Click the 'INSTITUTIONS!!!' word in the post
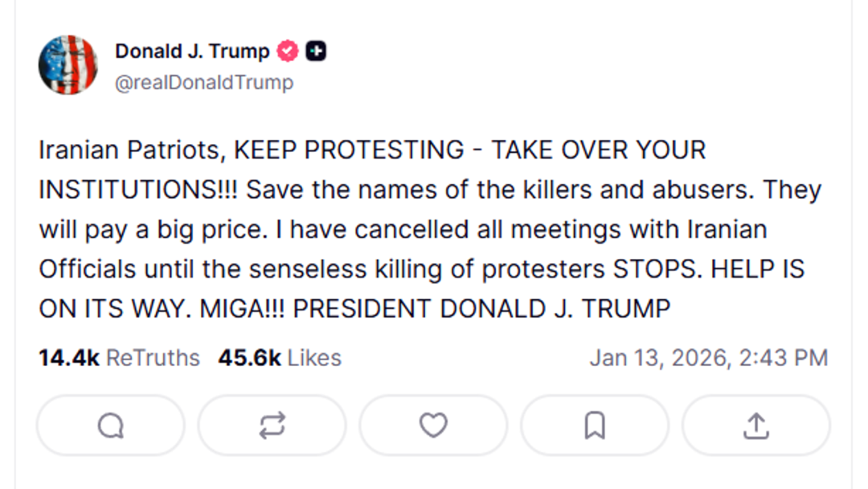 coord(138,191)
